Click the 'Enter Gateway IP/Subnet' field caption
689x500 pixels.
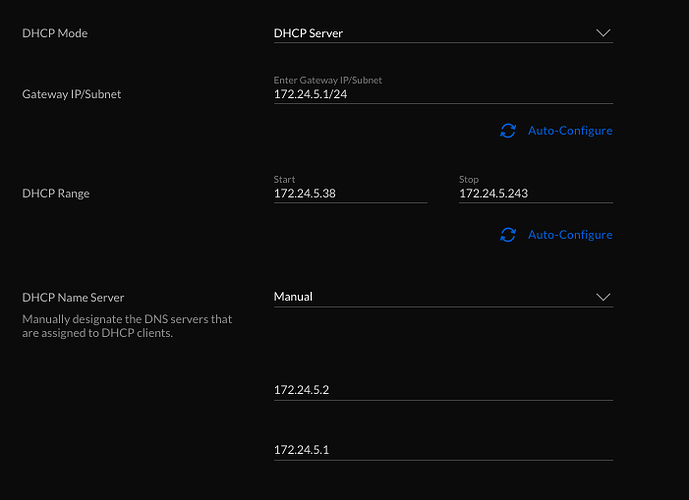pyautogui.click(x=328, y=80)
